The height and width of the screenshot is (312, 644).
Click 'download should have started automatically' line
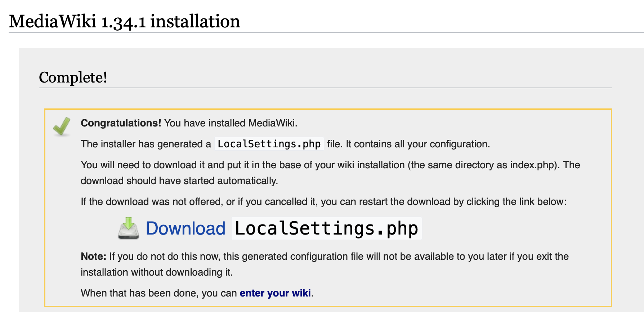[x=179, y=180]
